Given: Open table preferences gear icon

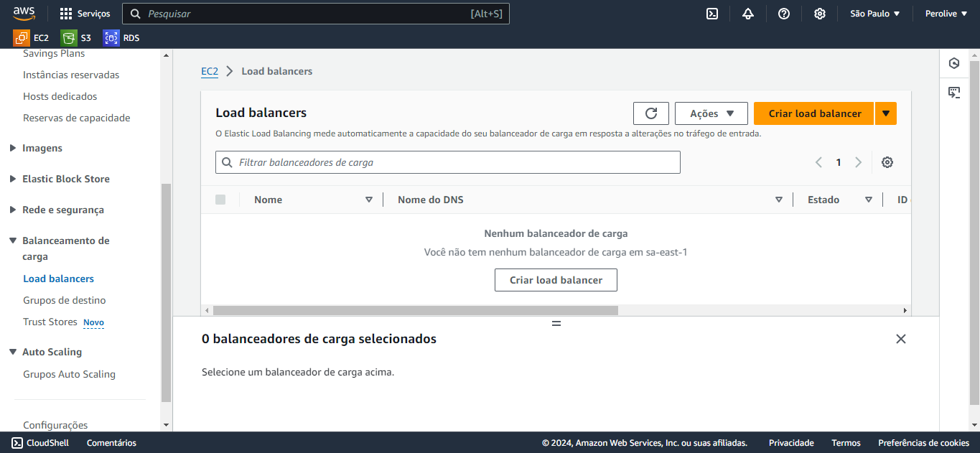Looking at the screenshot, I should [887, 162].
